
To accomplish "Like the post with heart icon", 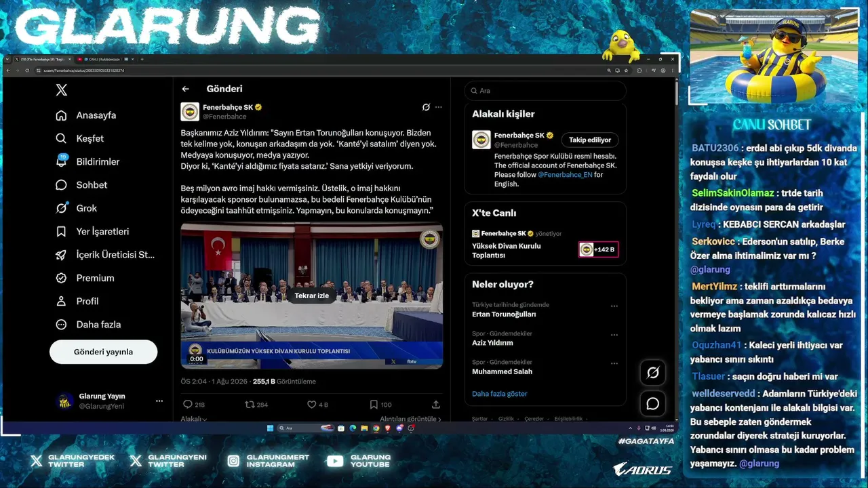I will click(x=312, y=405).
